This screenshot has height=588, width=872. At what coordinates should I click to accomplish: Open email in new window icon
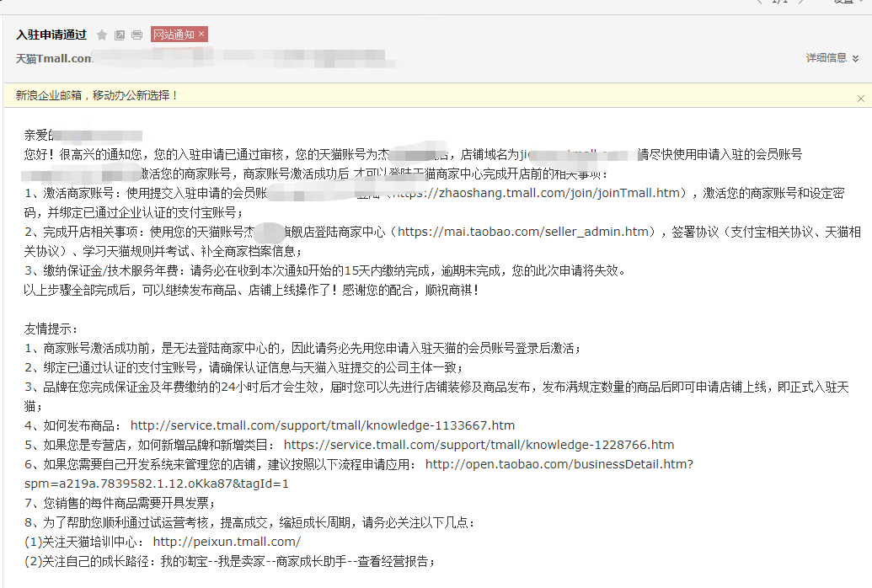(x=120, y=35)
